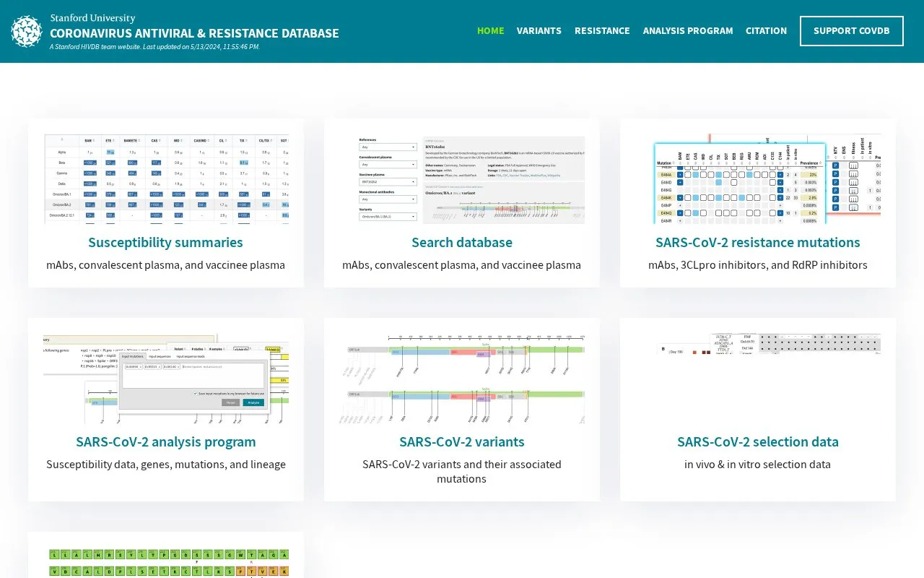Image resolution: width=924 pixels, height=578 pixels.
Task: Open SARS-CoV-2 resistance mutations link
Action: pos(758,242)
